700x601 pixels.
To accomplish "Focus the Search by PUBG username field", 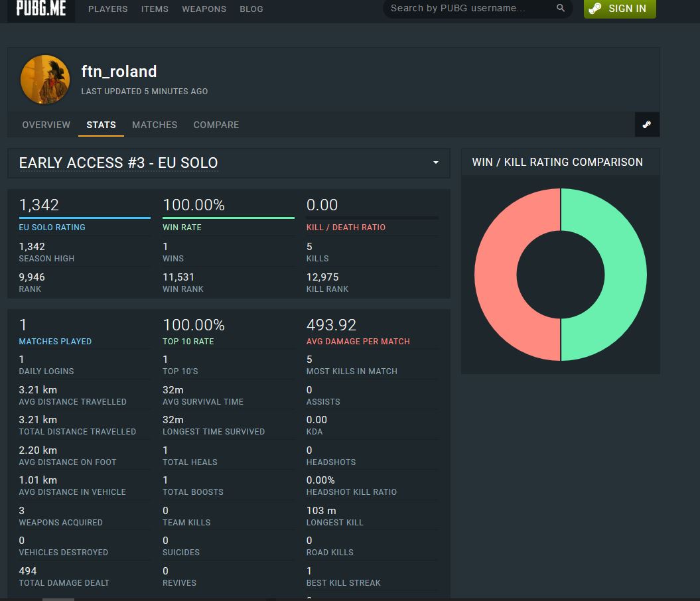I will coord(468,9).
